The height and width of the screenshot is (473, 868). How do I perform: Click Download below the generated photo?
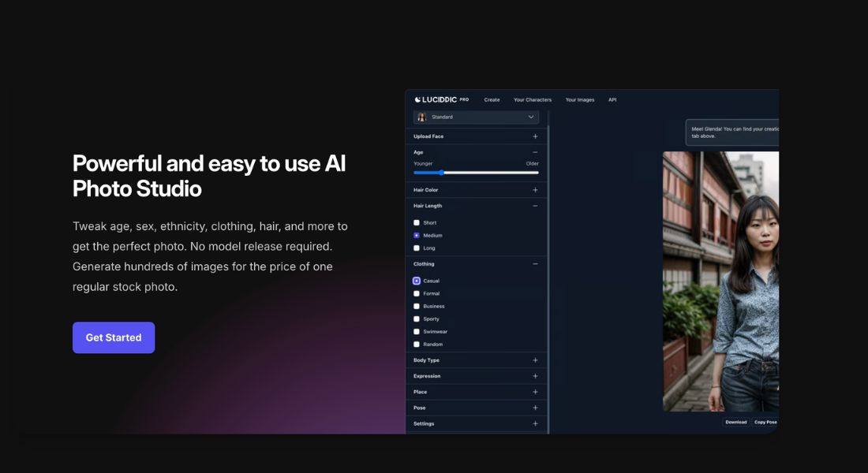(735, 422)
